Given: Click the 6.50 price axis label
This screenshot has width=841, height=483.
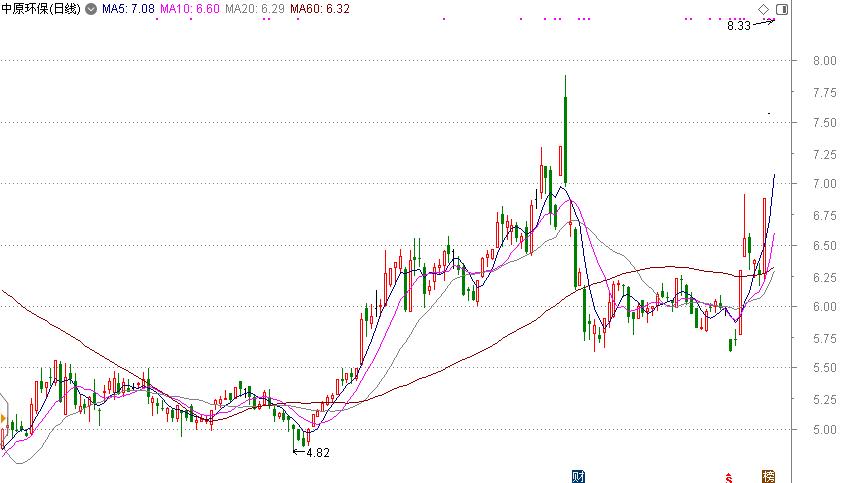Looking at the screenshot, I should (x=824, y=246).
